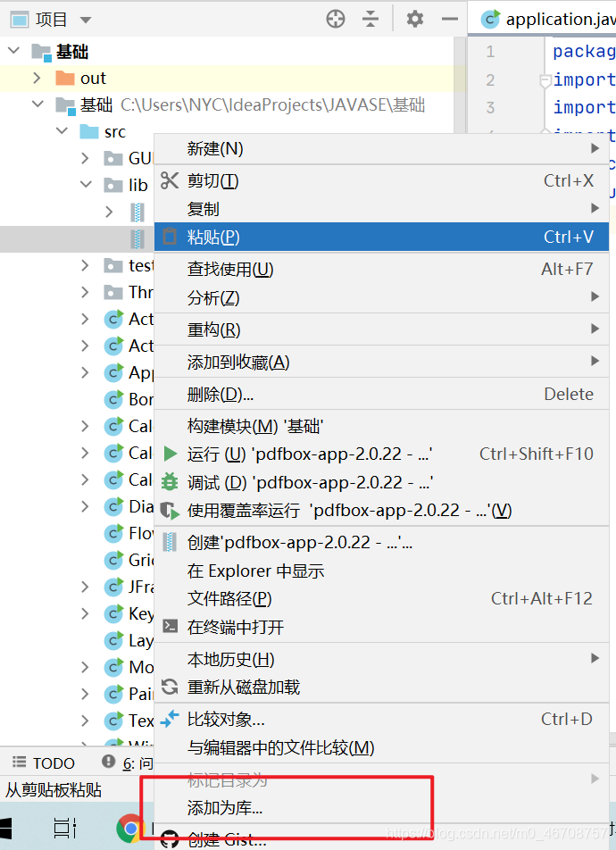
Task: Open the 分析(Z) submenu
Action: (381, 297)
